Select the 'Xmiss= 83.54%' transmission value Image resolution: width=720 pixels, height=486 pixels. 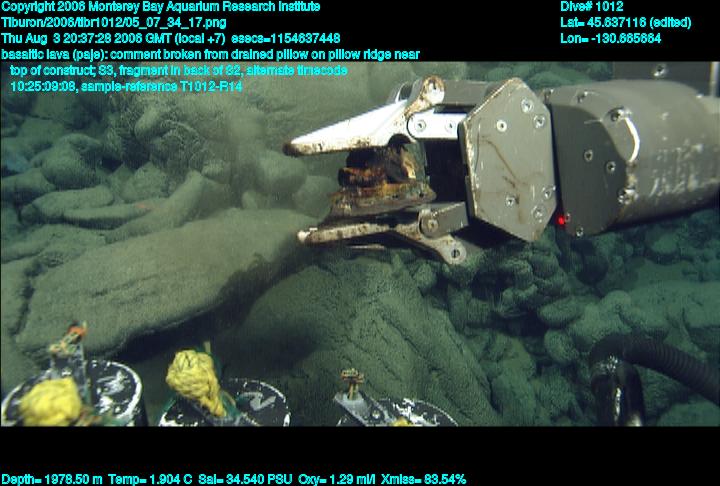pyautogui.click(x=423, y=480)
